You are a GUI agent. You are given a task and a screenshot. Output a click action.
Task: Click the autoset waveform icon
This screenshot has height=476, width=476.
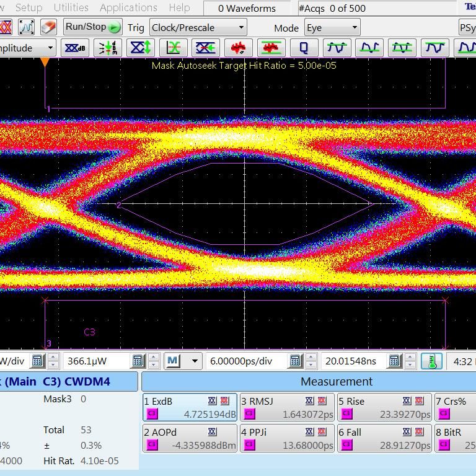click(27, 27)
